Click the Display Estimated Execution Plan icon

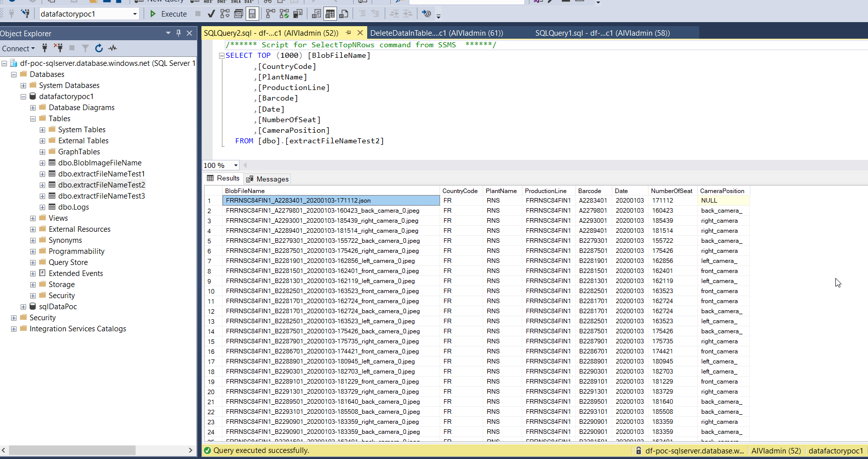click(x=225, y=14)
